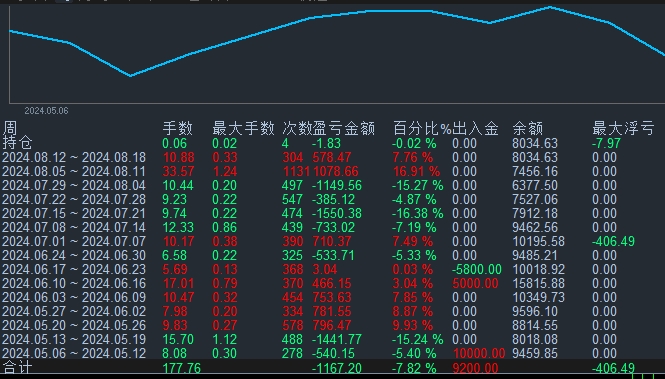Click the percentage -16.38 %

(417, 214)
